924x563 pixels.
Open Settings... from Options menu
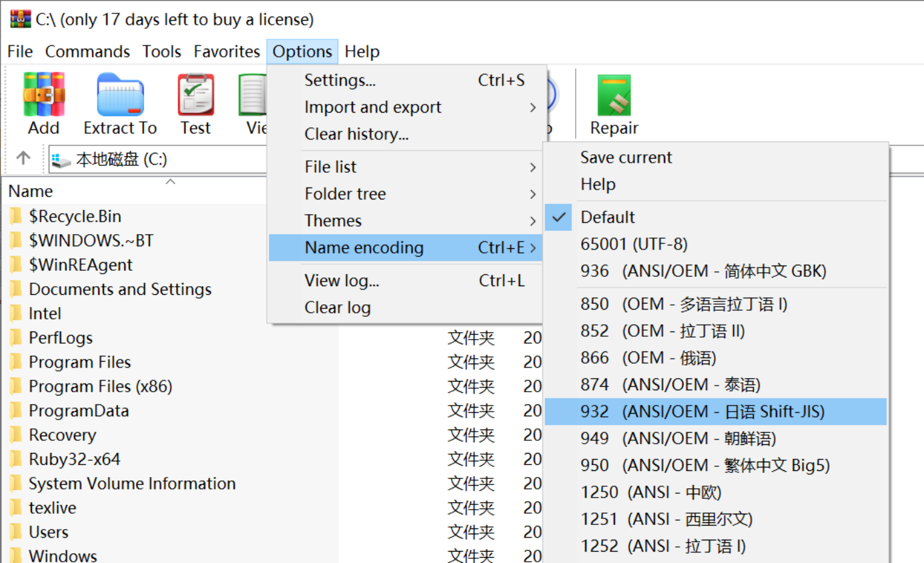(340, 81)
